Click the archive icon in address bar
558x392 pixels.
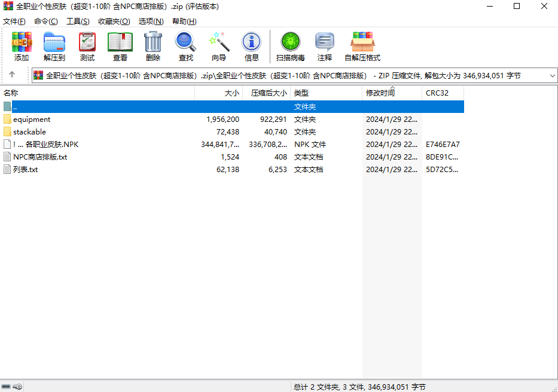click(38, 75)
